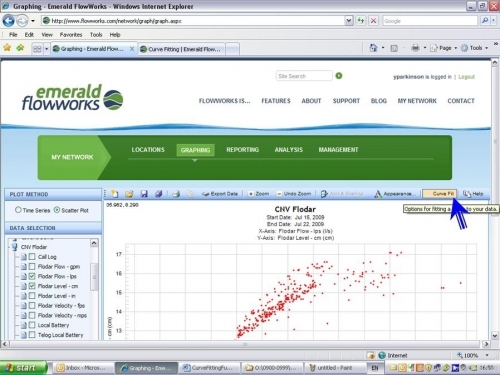Click the Quick Tabs icon

37,49
